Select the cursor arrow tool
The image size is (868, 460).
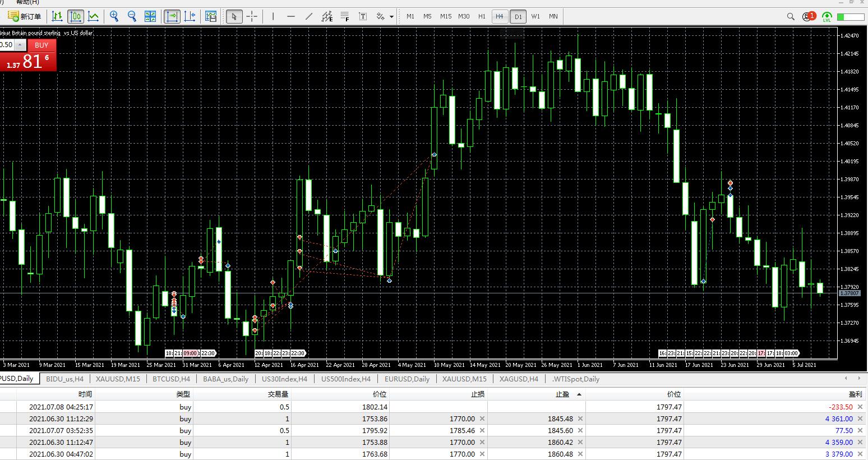pos(234,16)
